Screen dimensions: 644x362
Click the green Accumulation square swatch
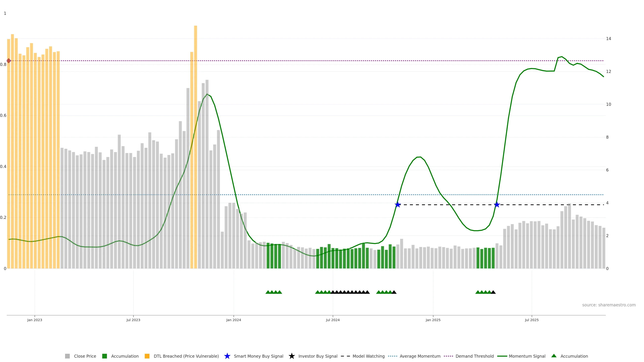point(104,356)
